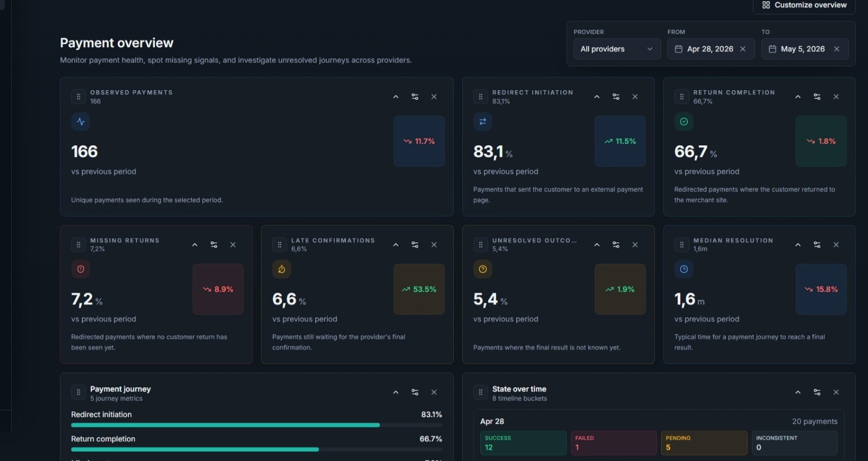Remove the Median Resolution card
868x461 pixels.
(836, 245)
